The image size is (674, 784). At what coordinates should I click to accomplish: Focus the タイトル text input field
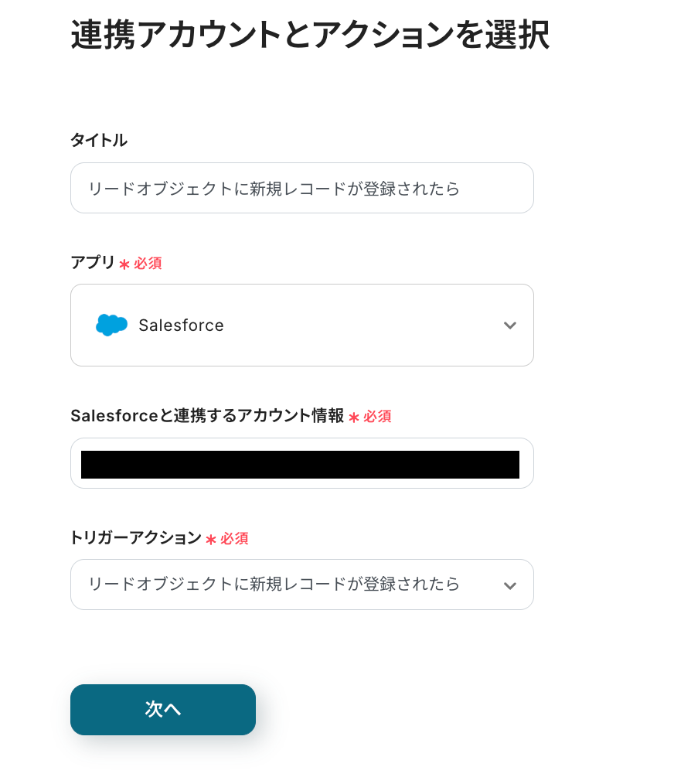pos(301,188)
